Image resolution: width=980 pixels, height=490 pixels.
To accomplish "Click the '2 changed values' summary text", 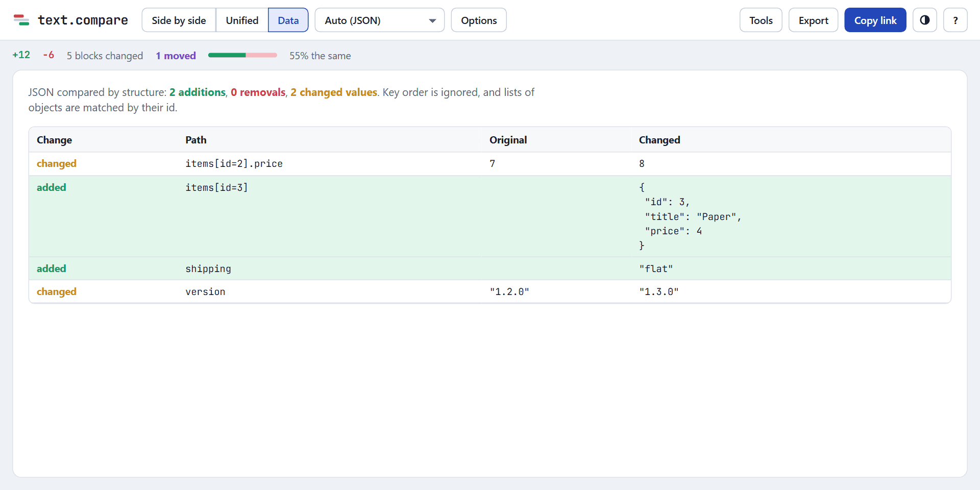I will pyautogui.click(x=334, y=92).
